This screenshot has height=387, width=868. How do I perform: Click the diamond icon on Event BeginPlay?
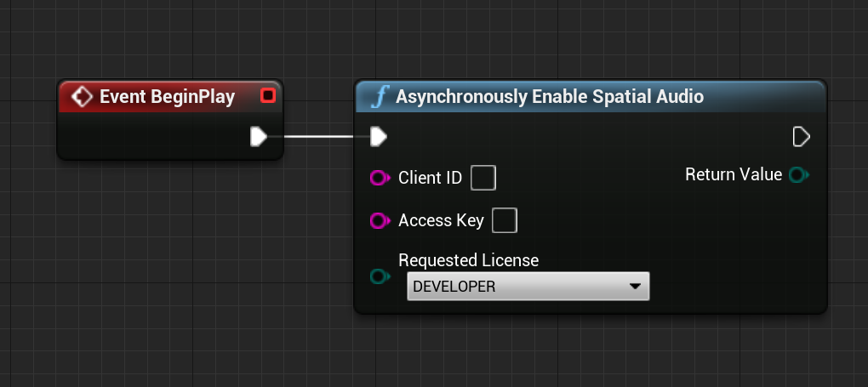point(83,97)
